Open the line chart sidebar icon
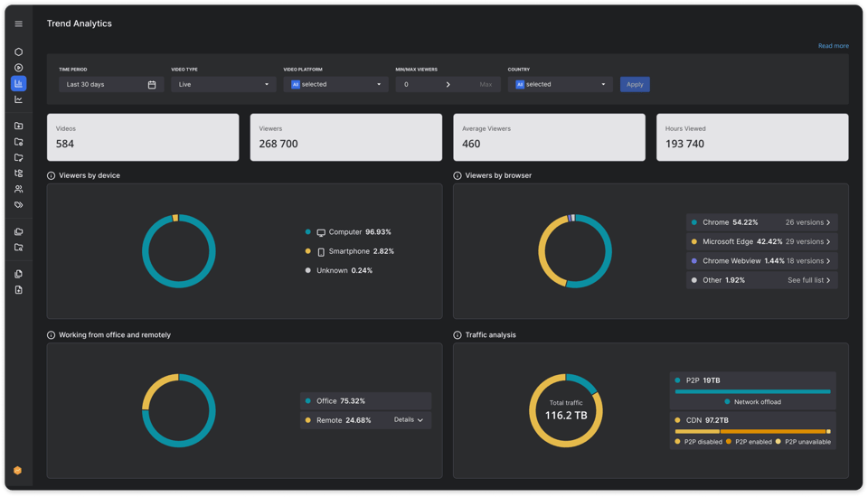Viewport: 868px width, 497px height. [18, 99]
